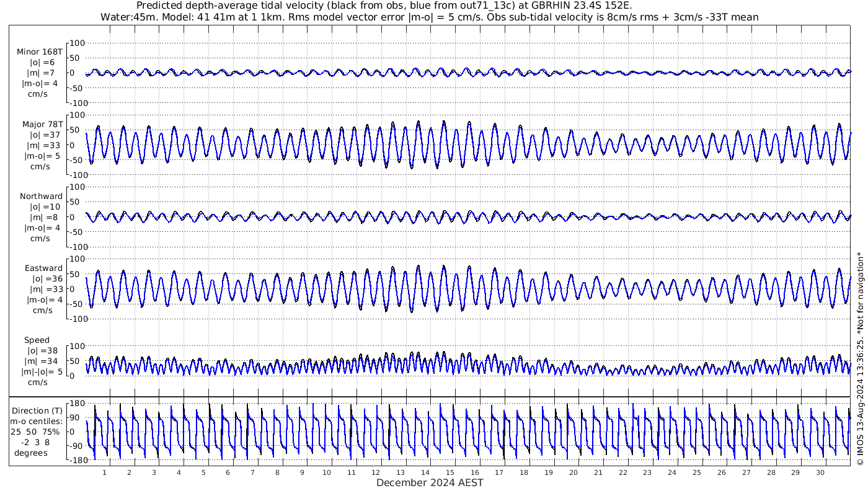Click the "|o| =10" value in Northward panel
868x496 pixels.
(45, 207)
